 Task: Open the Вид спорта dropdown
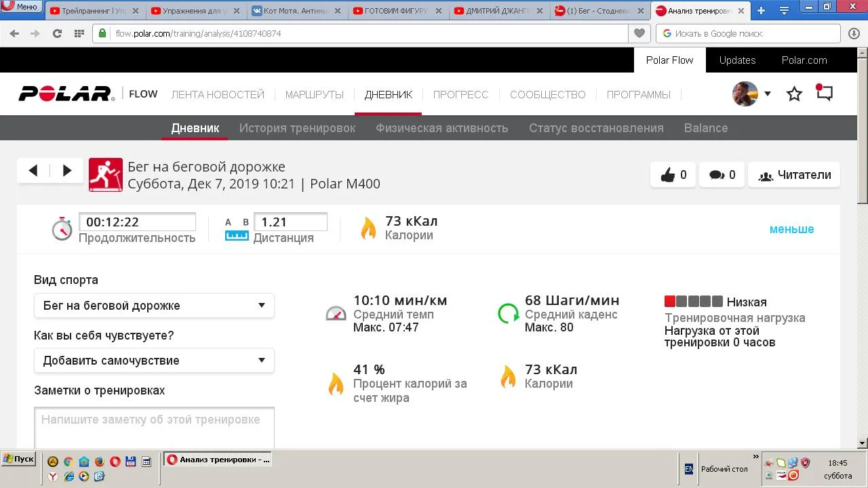tap(154, 306)
